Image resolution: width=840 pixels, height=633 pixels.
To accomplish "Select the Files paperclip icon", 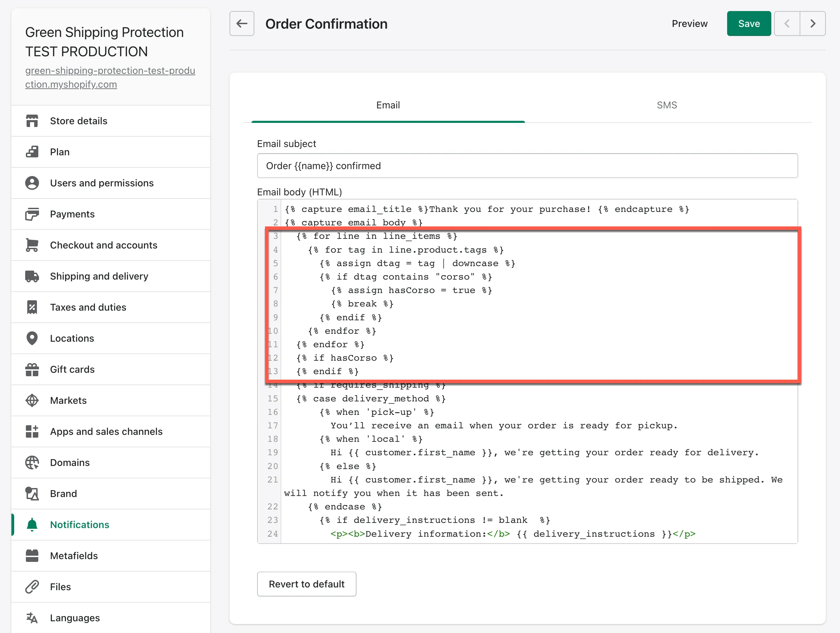I will [32, 587].
